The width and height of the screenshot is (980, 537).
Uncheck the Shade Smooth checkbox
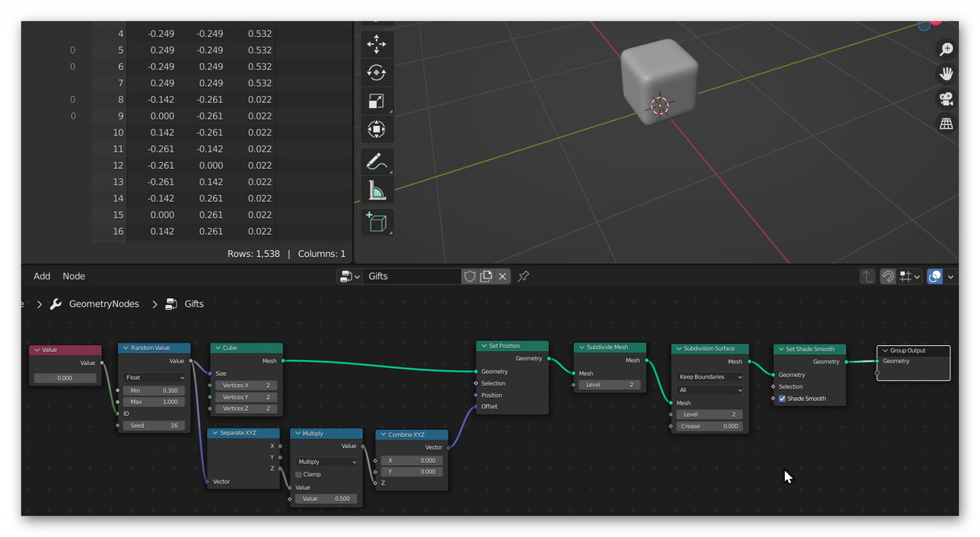point(782,399)
